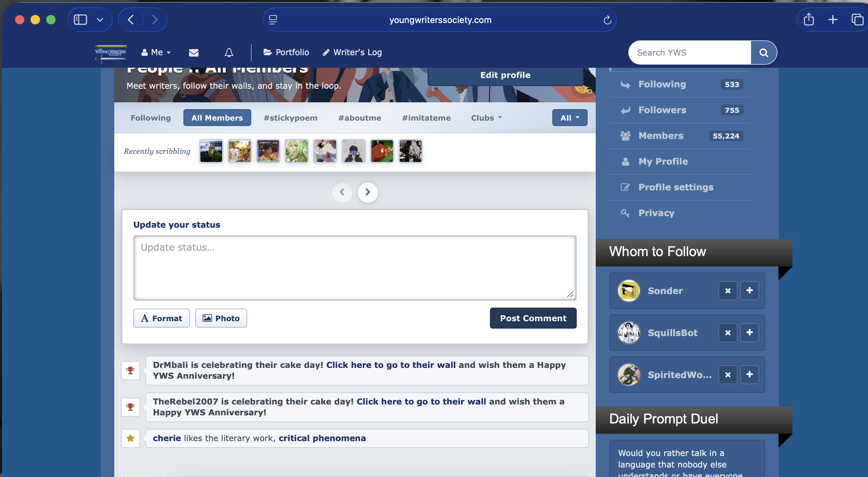The height and width of the screenshot is (477, 868).
Task: Open cherie's profile link
Action: click(167, 438)
